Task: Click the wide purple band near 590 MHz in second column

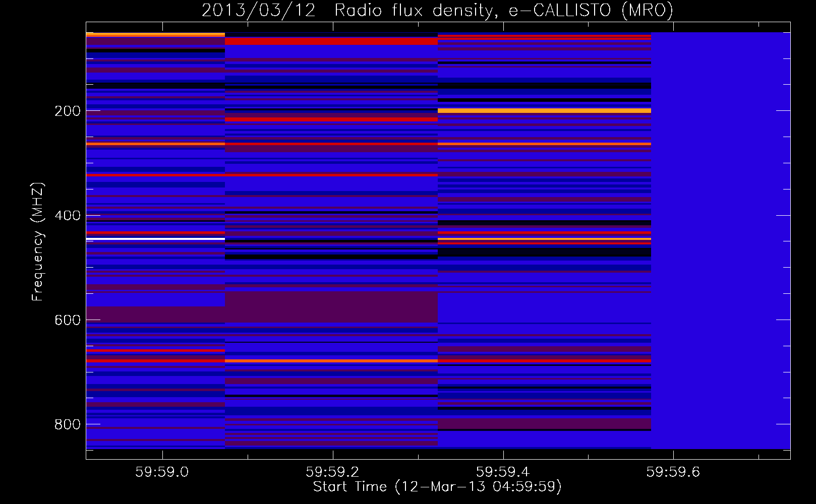Action: (x=331, y=307)
